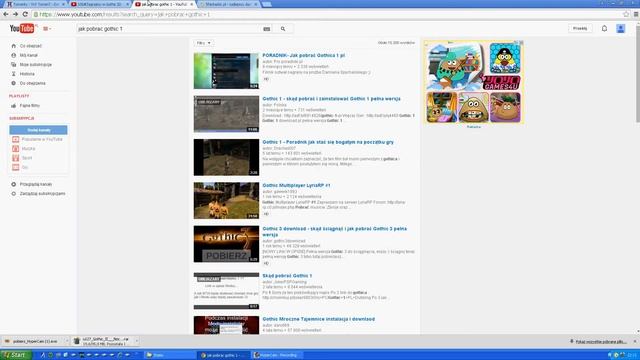The height and width of the screenshot is (360, 640).
Task: Click the magnifier search button
Action: (x=283, y=29)
